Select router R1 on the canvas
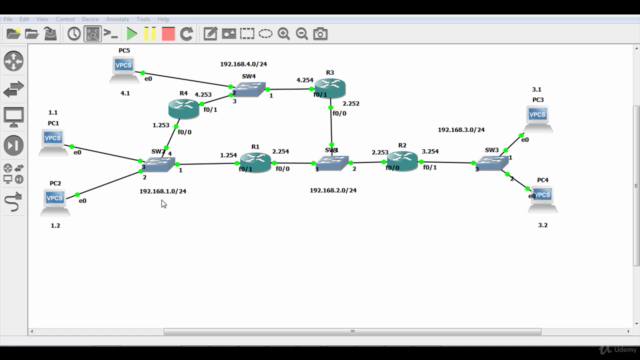This screenshot has width=640, height=360. [255, 162]
